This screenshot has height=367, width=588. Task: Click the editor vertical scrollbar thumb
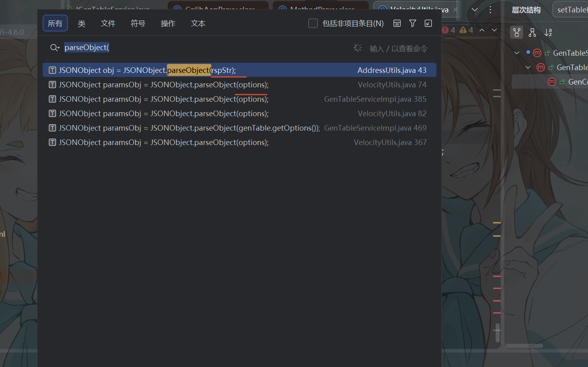coord(498,333)
